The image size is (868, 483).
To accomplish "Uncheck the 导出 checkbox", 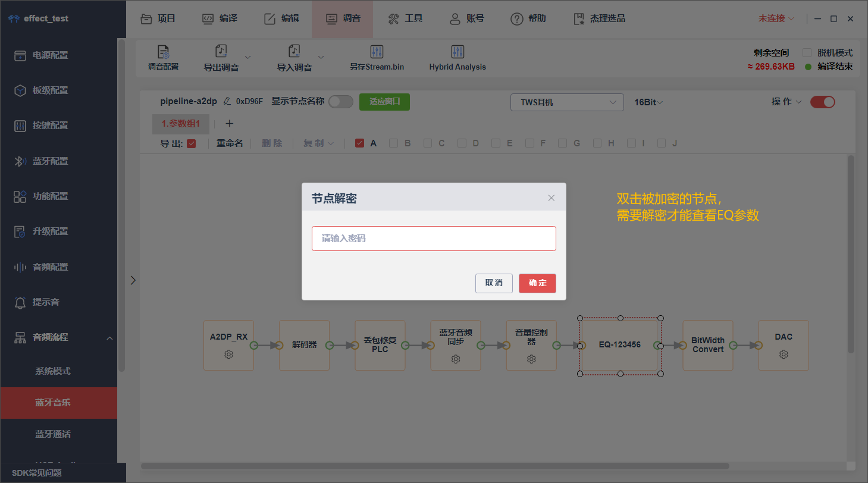I will [x=192, y=143].
